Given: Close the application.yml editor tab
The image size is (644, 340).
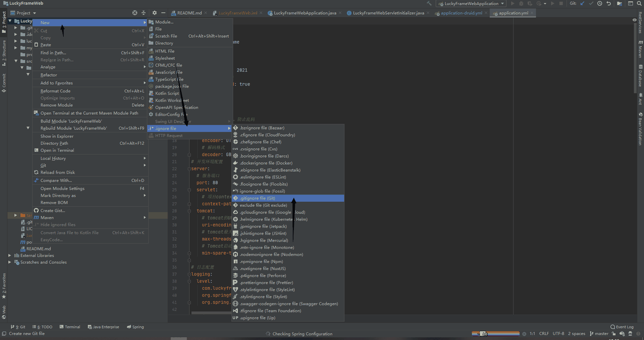Looking at the screenshot, I should [533, 13].
